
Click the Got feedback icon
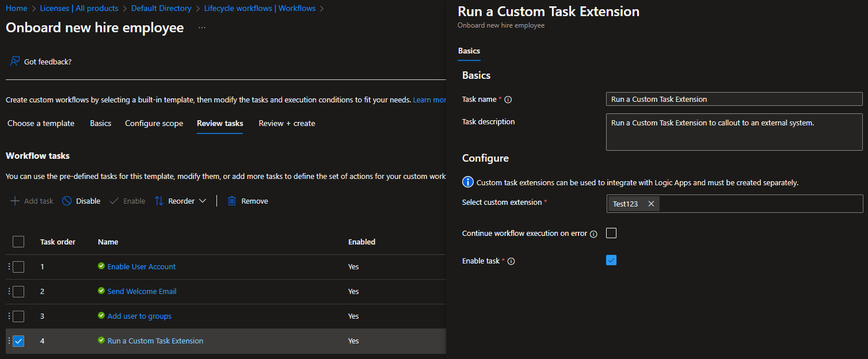15,62
